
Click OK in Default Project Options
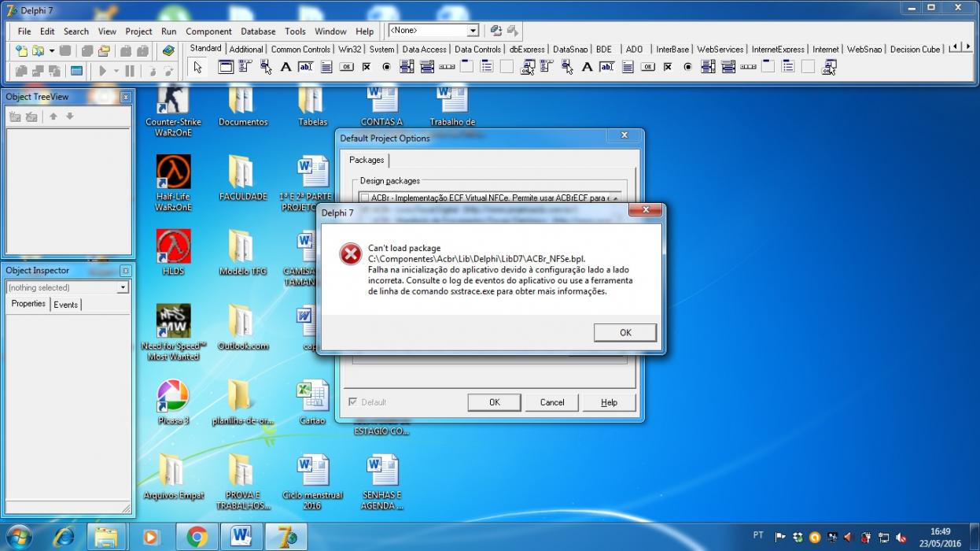click(494, 402)
